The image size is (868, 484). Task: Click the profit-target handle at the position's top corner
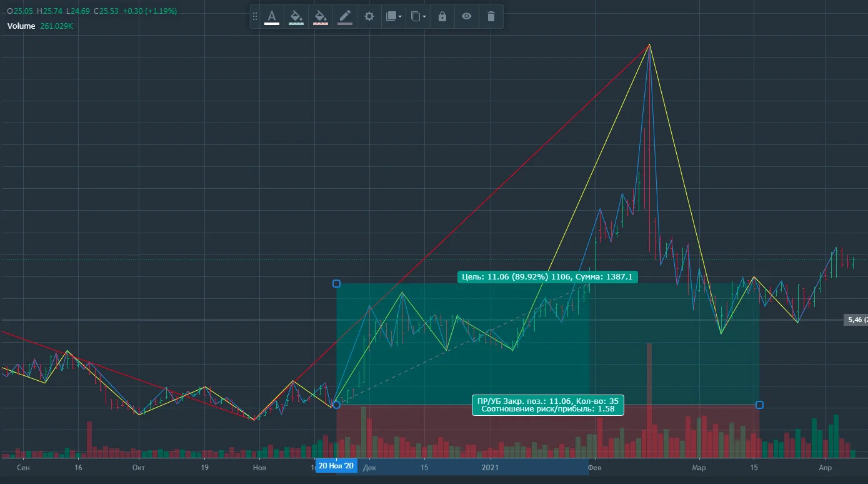[x=336, y=283]
